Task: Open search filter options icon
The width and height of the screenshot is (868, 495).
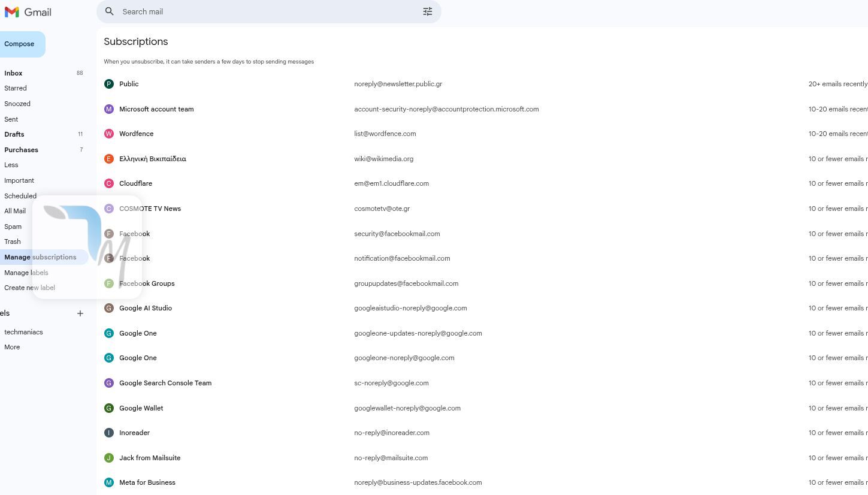Action: click(x=428, y=11)
